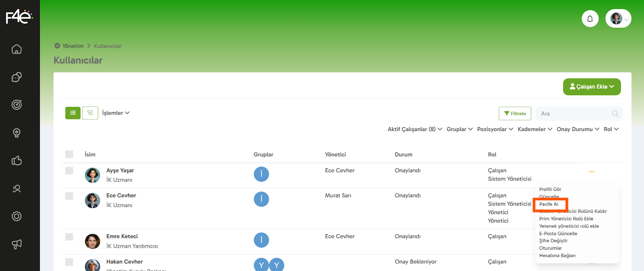Image resolution: width=644 pixels, height=271 pixels.
Task: Open the target goals sidebar icon
Action: point(17,105)
